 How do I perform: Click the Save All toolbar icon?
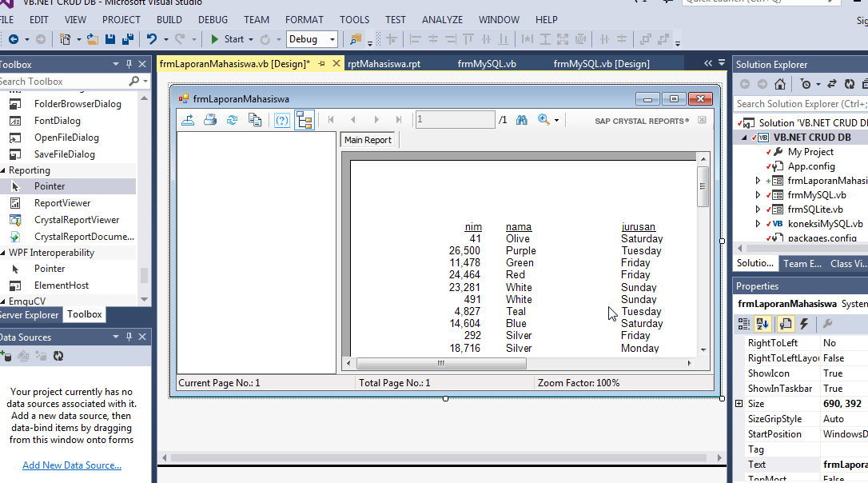[x=128, y=39]
